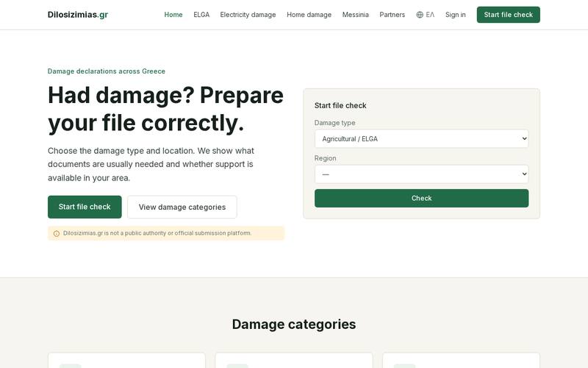Go to Home damage page

point(309,15)
